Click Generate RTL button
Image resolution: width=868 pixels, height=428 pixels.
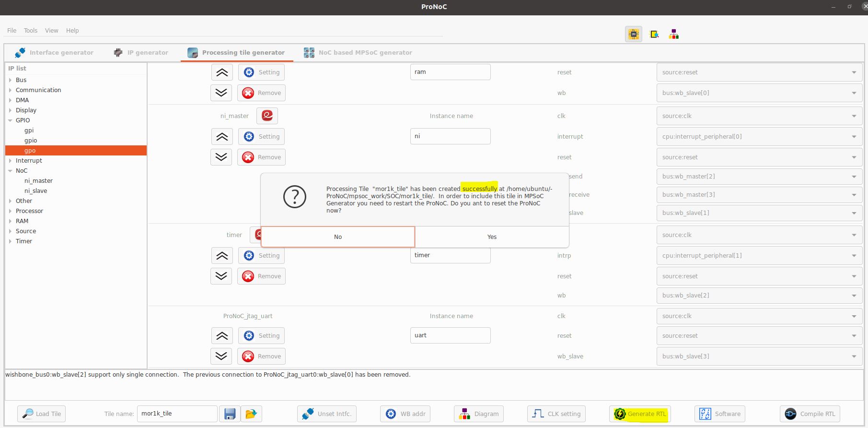pos(640,414)
